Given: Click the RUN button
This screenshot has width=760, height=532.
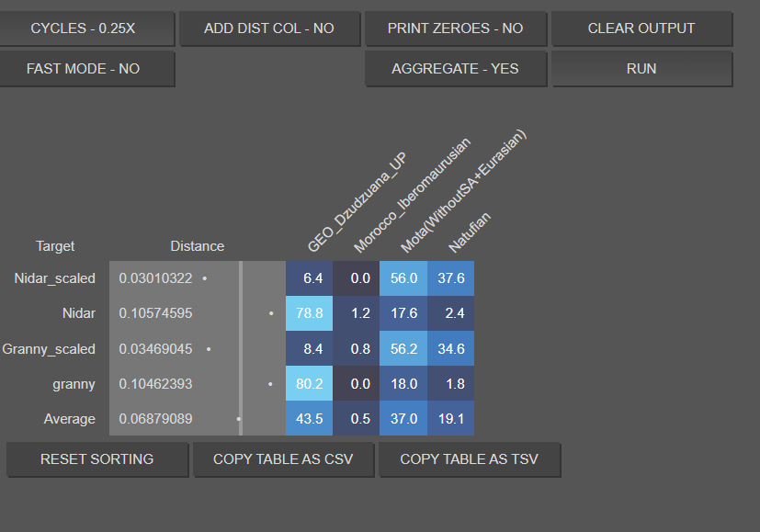Looking at the screenshot, I should pos(641,69).
